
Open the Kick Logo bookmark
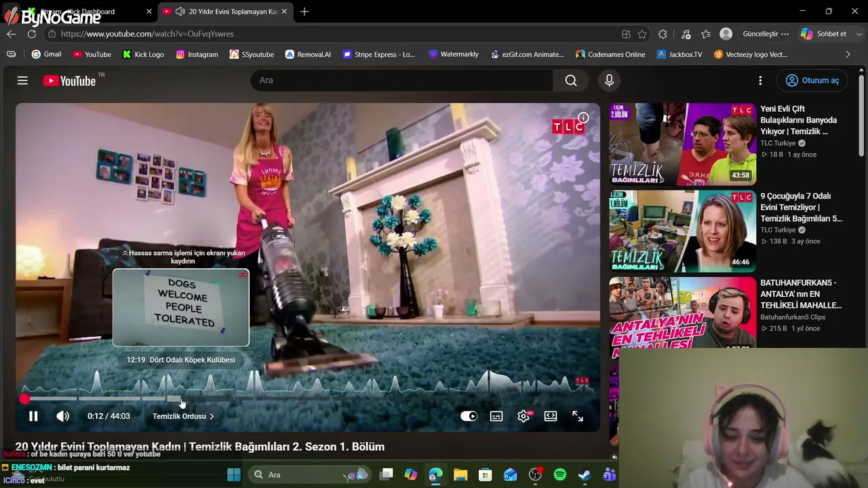pos(143,54)
